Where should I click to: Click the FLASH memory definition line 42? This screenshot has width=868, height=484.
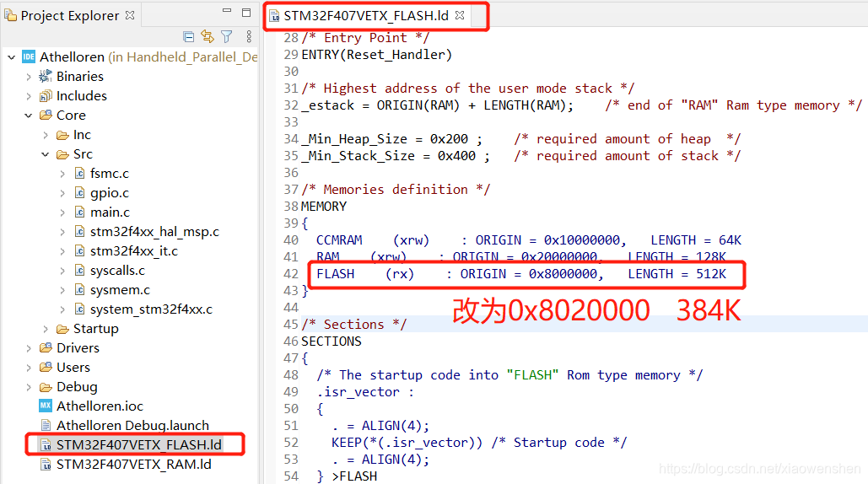tap(521, 274)
